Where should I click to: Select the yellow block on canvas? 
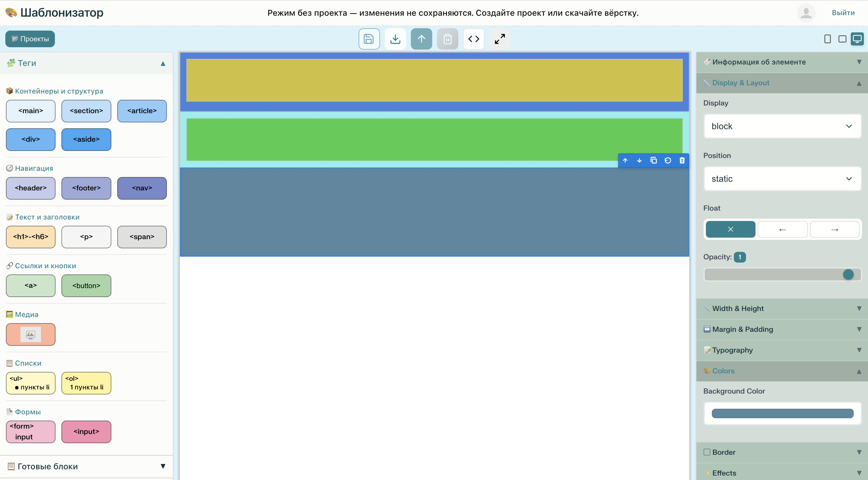[434, 80]
